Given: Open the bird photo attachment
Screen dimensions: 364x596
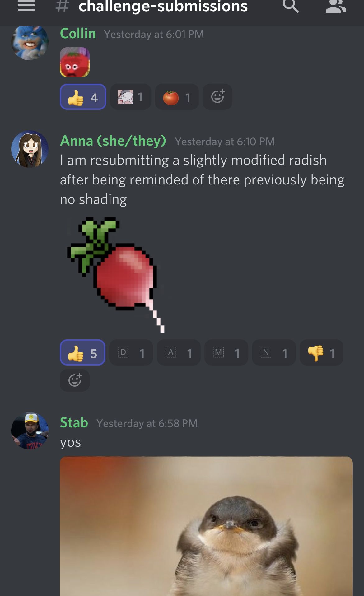Looking at the screenshot, I should point(206,526).
